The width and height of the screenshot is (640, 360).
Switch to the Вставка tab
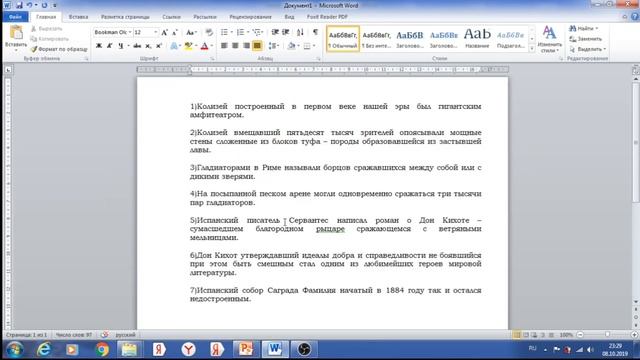tap(78, 17)
